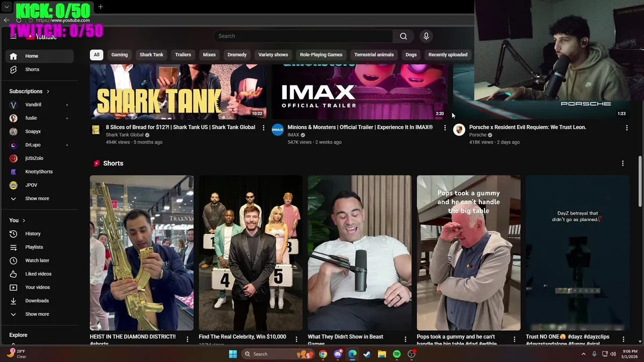Open fuslie subscription channel
Screen dimensions: 644x362
(39, 118)
